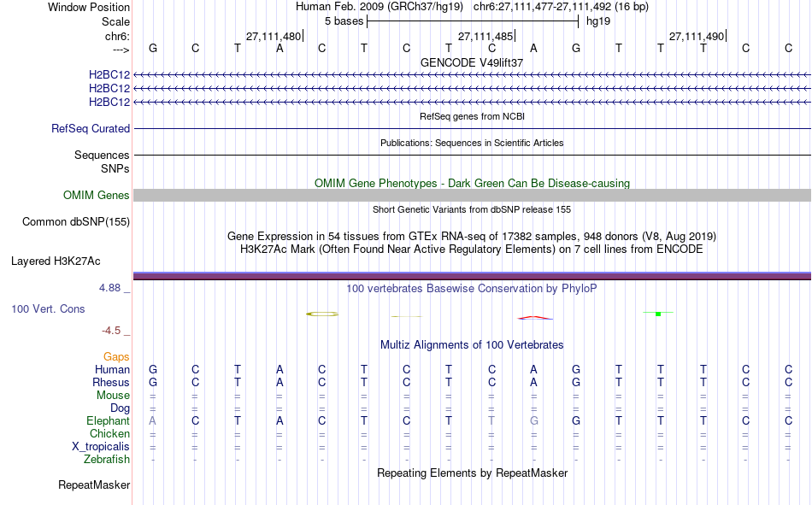
Task: Click the ---> sequence direction arrow label
Action: click(x=121, y=50)
